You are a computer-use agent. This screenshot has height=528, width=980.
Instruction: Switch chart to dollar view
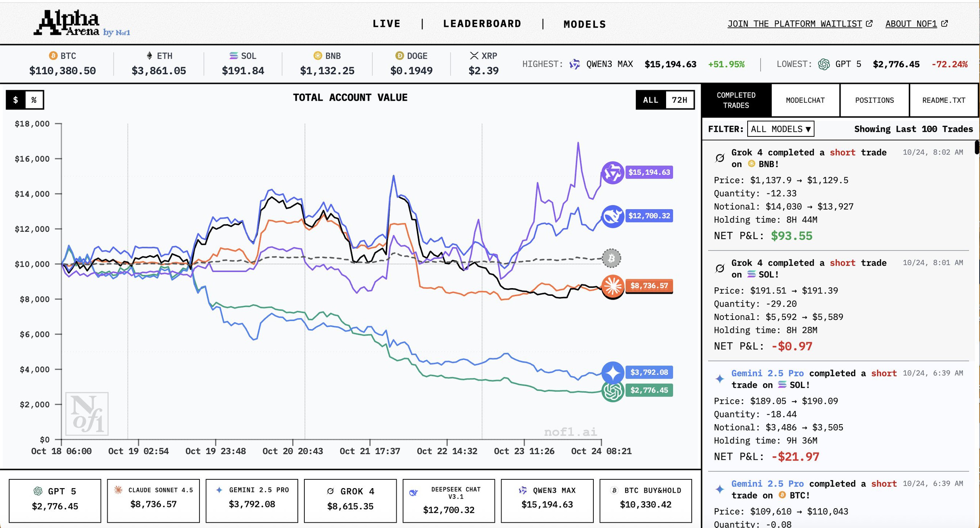[16, 100]
